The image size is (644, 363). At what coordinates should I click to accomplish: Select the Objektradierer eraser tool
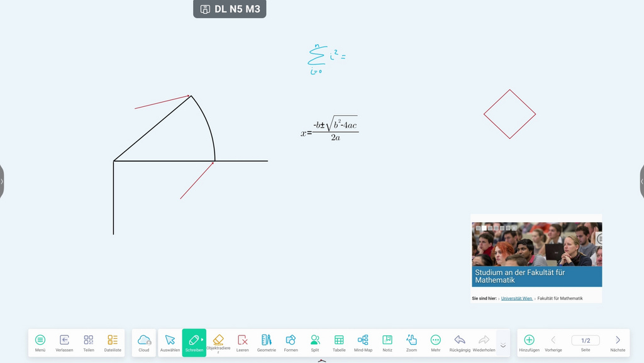point(218,343)
